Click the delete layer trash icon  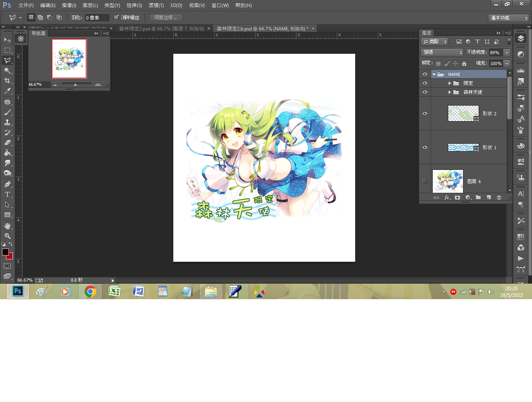pos(499,197)
